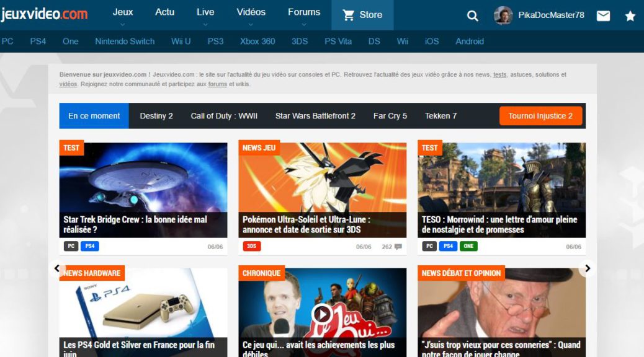Viewport: 644px width, 357px height.
Task: Open the Store section
Action: click(x=362, y=15)
